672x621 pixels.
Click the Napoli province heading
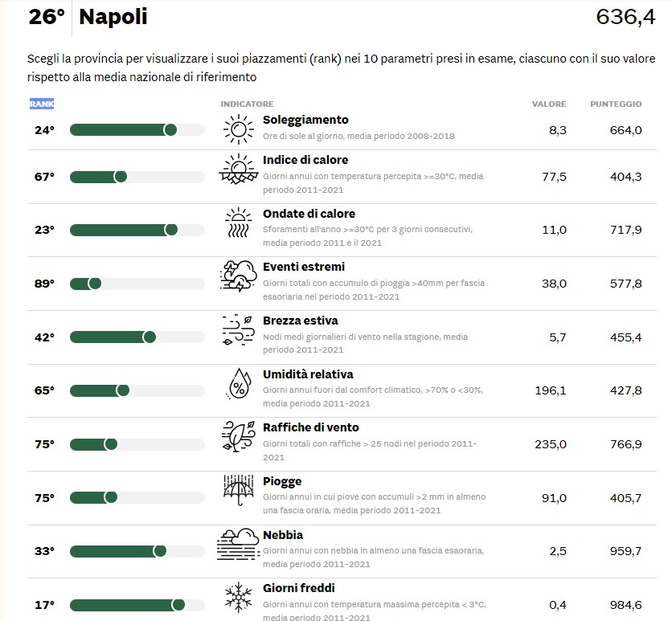click(x=113, y=17)
